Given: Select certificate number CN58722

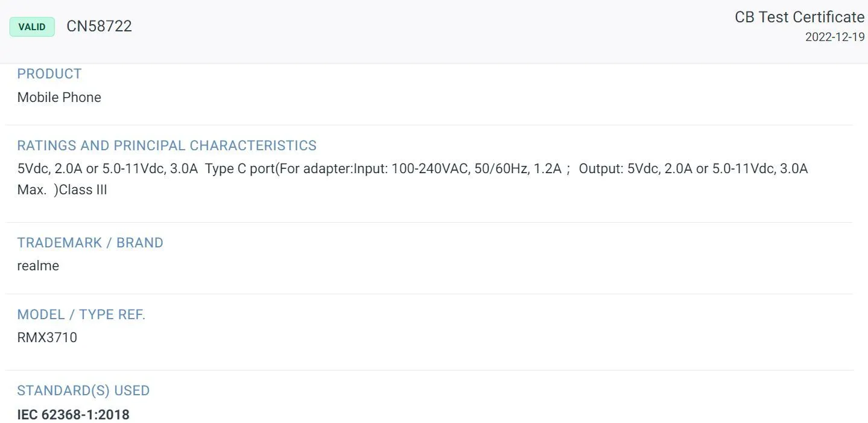Looking at the screenshot, I should point(99,27).
